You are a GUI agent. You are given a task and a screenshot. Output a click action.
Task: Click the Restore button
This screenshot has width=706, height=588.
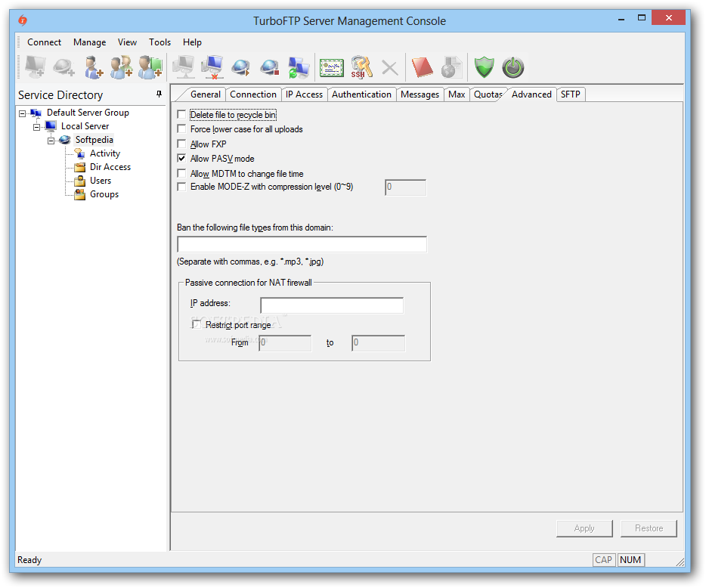pyautogui.click(x=649, y=528)
